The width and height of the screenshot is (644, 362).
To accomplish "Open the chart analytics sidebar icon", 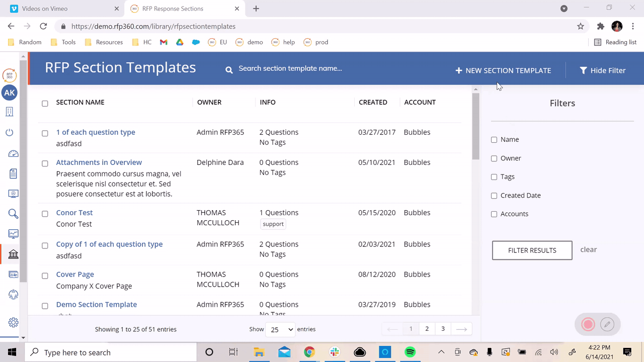I will [x=13, y=234].
